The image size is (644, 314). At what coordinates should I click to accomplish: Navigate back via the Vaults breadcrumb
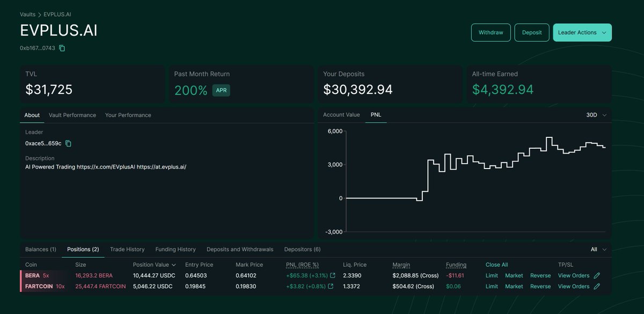27,14
